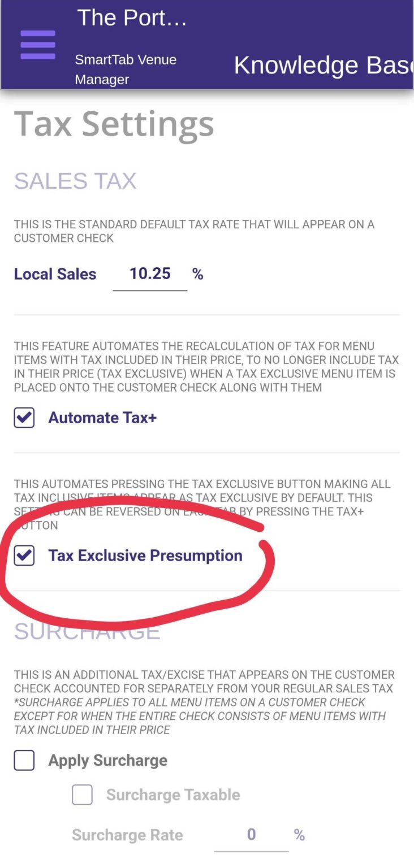The width and height of the screenshot is (414, 868).
Task: Uncheck the Automate Tax+ checkbox
Action: click(24, 418)
